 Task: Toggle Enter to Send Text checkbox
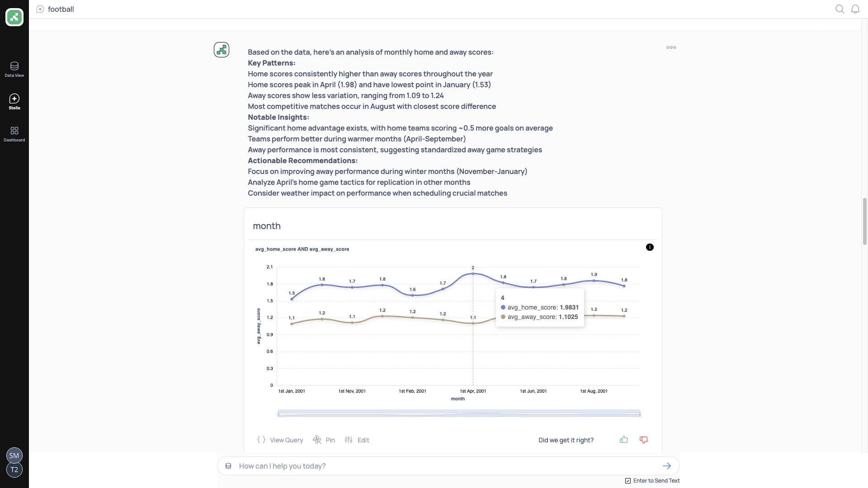tap(628, 481)
